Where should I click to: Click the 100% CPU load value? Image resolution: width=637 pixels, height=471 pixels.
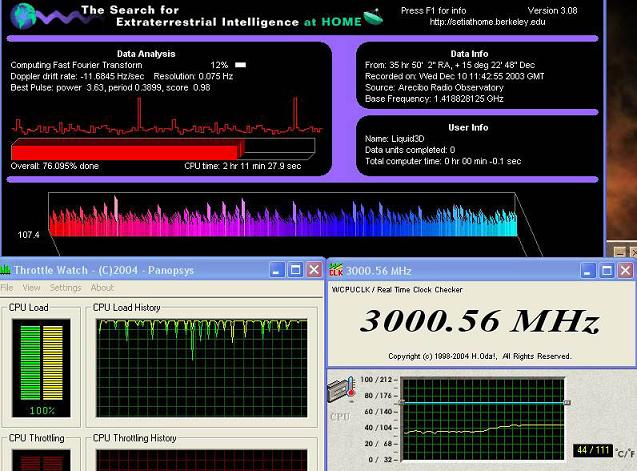tap(42, 410)
